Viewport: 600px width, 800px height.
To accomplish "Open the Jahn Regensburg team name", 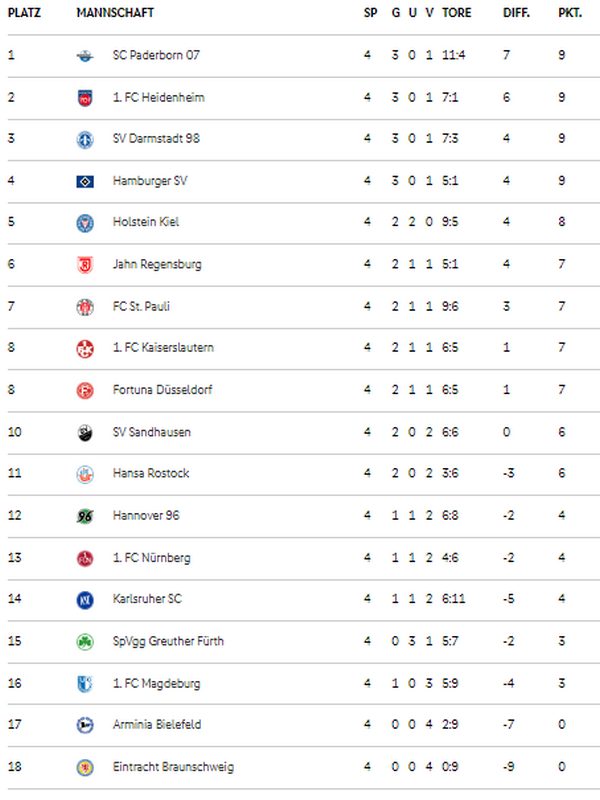I will click(157, 264).
